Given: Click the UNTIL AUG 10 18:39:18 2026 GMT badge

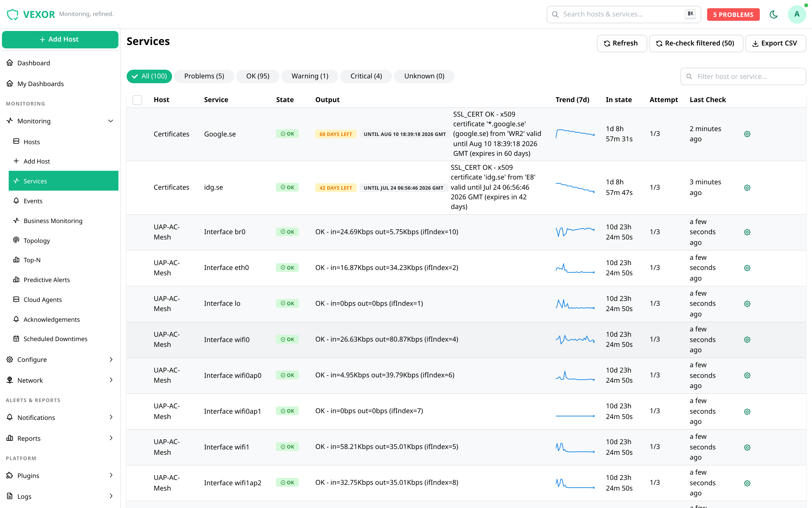Looking at the screenshot, I should 405,134.
